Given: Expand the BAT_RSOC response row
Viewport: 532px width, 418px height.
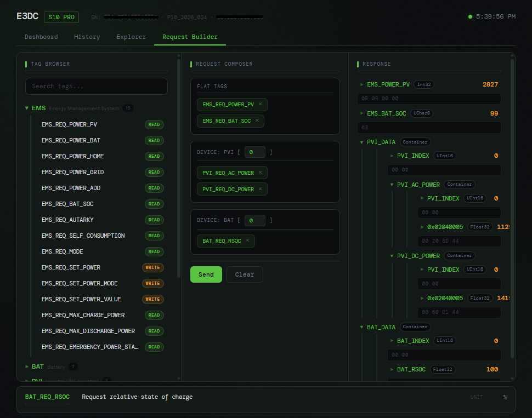Looking at the screenshot, I should [x=392, y=369].
